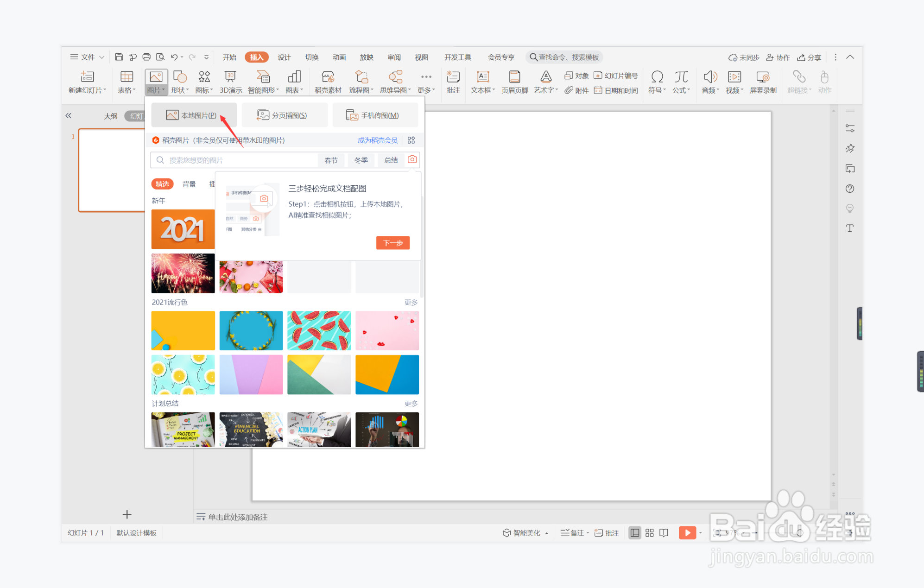Switch to slide sorter grid view
Screen dimensions: 924x588
pos(649,533)
